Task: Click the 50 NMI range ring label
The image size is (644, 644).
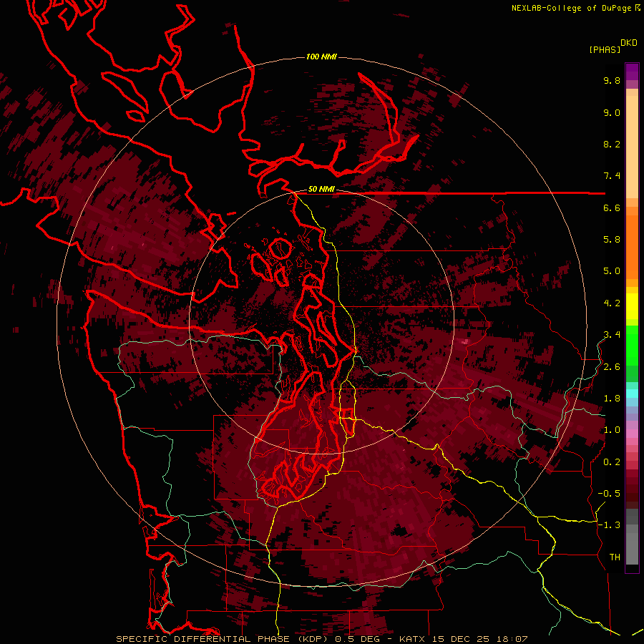Action: (321, 189)
